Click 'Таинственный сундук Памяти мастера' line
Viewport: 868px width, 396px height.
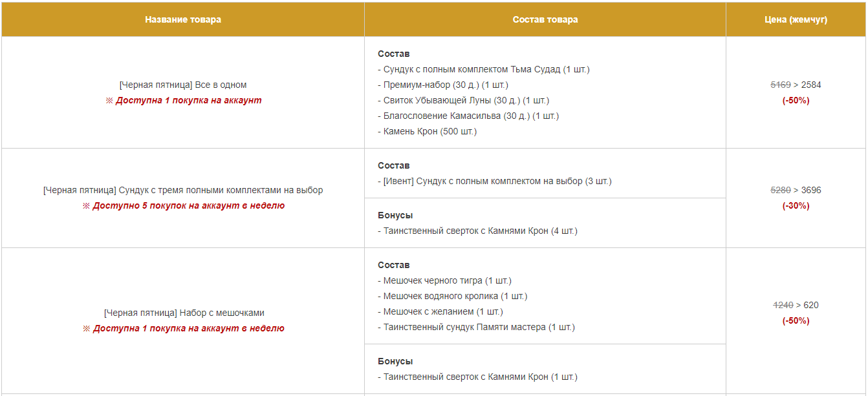pos(476,327)
